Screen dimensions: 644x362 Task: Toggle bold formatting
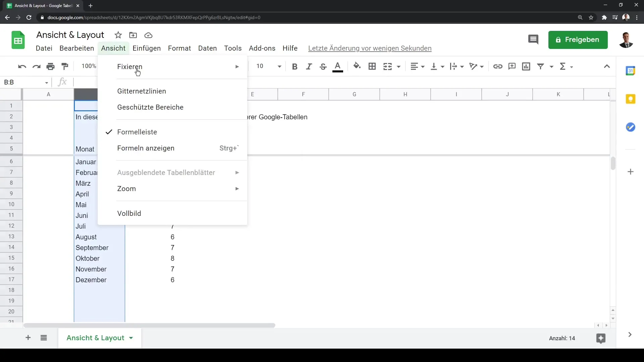pyautogui.click(x=294, y=66)
